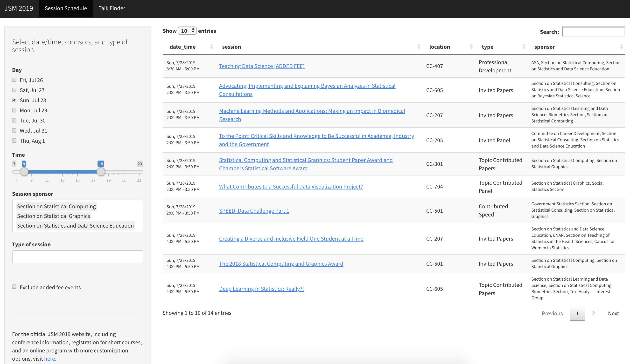Open the Show entries count dropdown
Screen dimensions: 630x364
187,31
